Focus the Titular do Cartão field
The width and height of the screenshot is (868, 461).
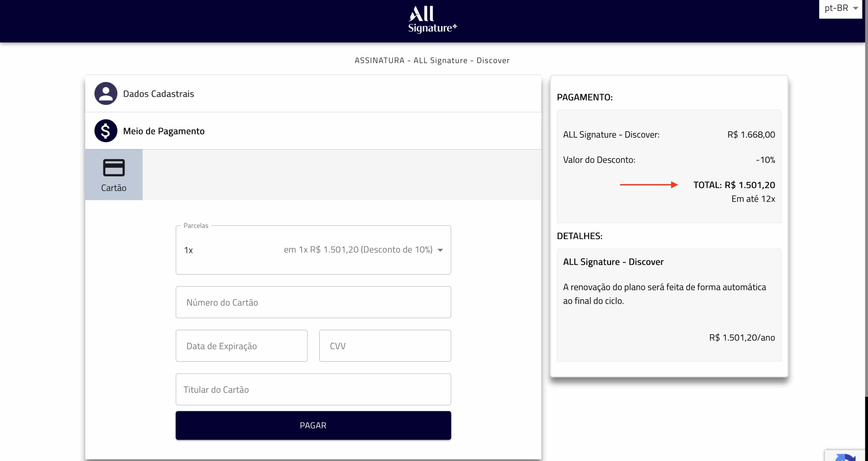[313, 390]
